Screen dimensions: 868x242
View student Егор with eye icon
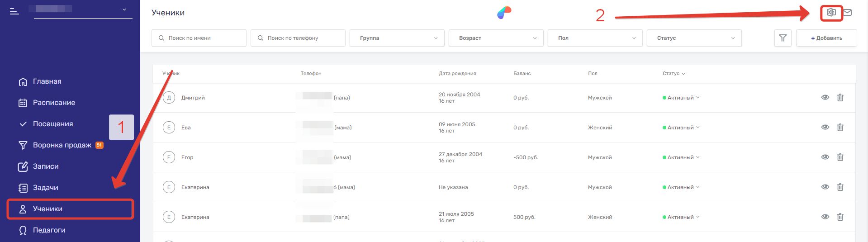tap(825, 157)
